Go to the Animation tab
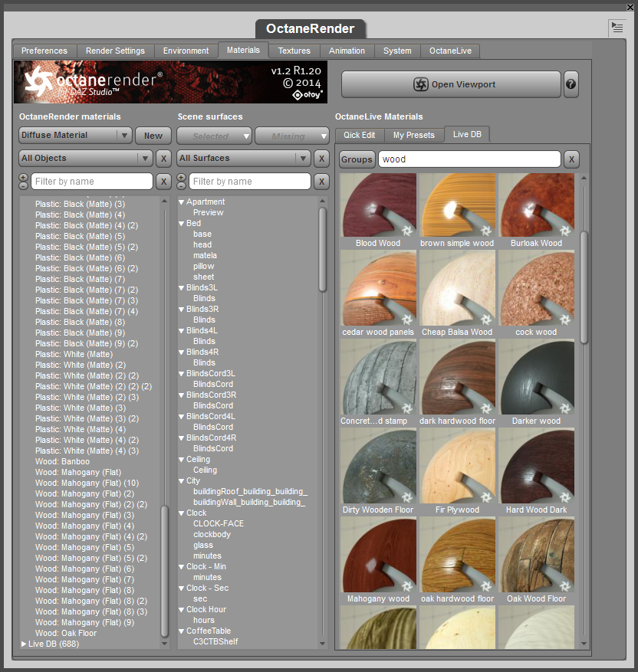The width and height of the screenshot is (638, 672). pos(347,51)
